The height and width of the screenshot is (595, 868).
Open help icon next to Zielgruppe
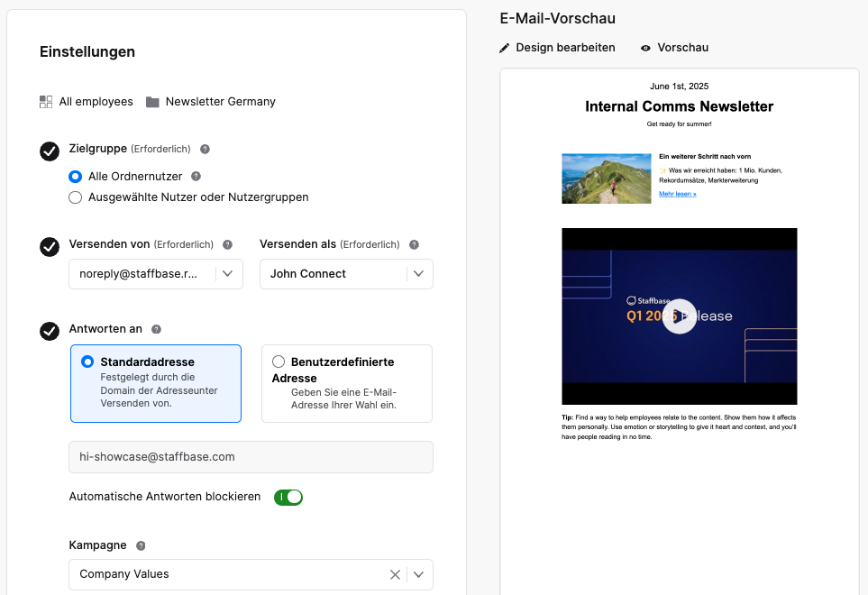point(205,149)
